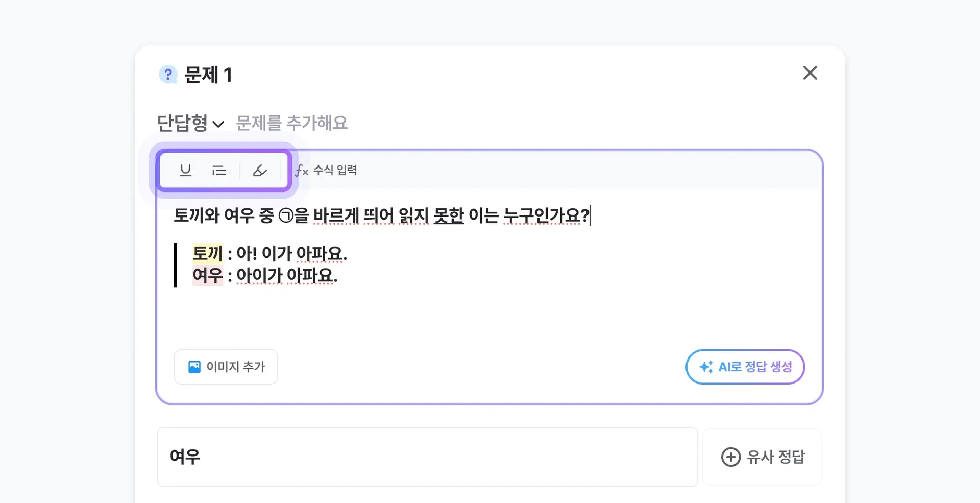This screenshot has width=980, height=503.
Task: Click the image icon inside 이미지 추가
Action: pos(194,366)
